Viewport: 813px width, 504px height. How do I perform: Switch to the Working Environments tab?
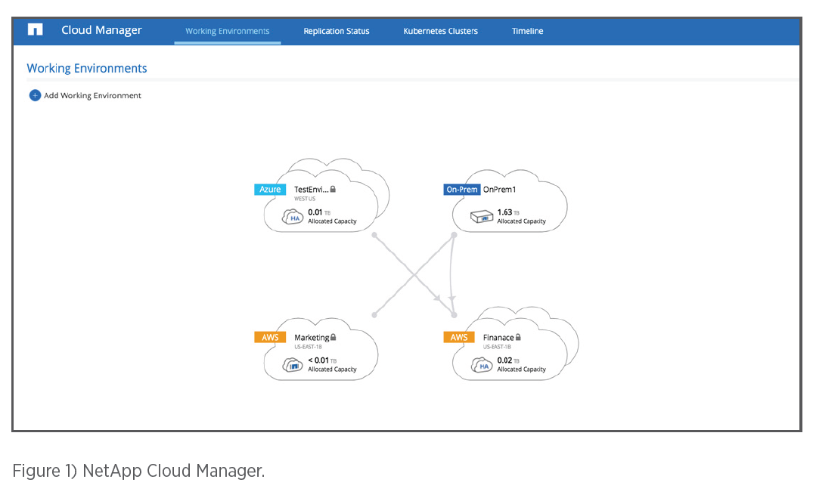[x=227, y=31]
